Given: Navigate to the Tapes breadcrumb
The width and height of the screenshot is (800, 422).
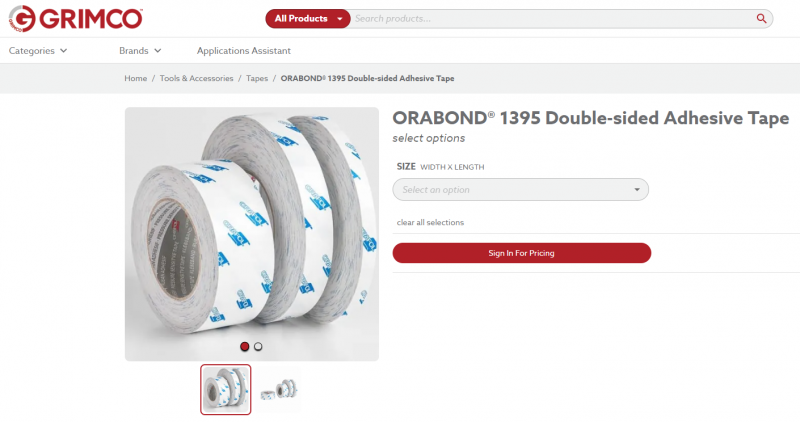Looking at the screenshot, I should coord(257,78).
